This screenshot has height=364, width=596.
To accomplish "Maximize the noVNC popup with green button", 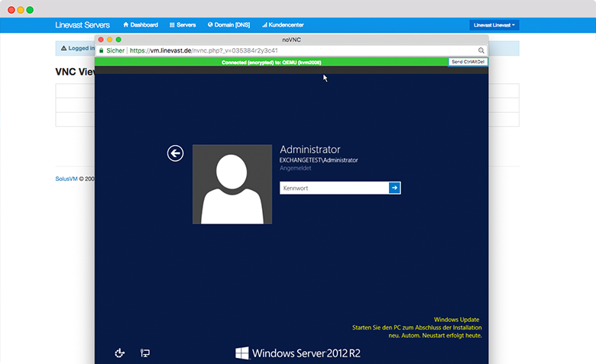I will [x=118, y=40].
